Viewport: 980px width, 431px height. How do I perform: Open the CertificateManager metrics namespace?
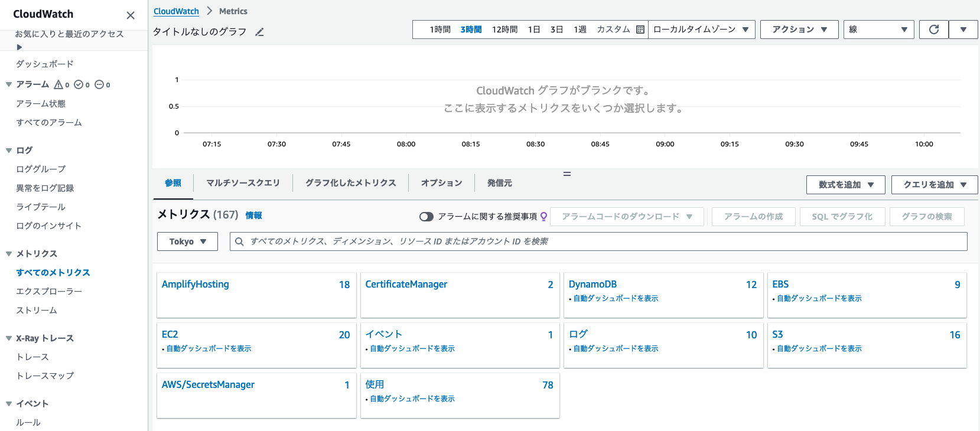pos(406,285)
